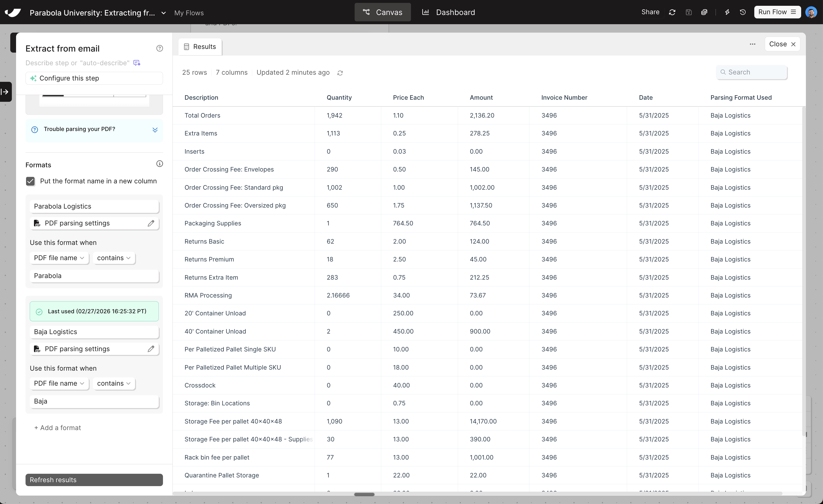Refresh results icon next to Updated timestamp
Viewport: 823px width, 504px height.
tap(340, 73)
